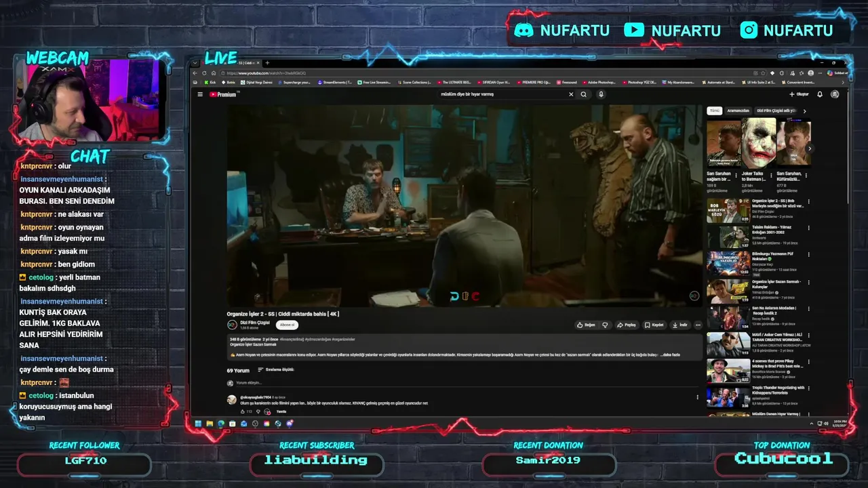Click the taskbar clock showing 10:04 PM
This screenshot has height=488, width=868.
pyautogui.click(x=838, y=424)
